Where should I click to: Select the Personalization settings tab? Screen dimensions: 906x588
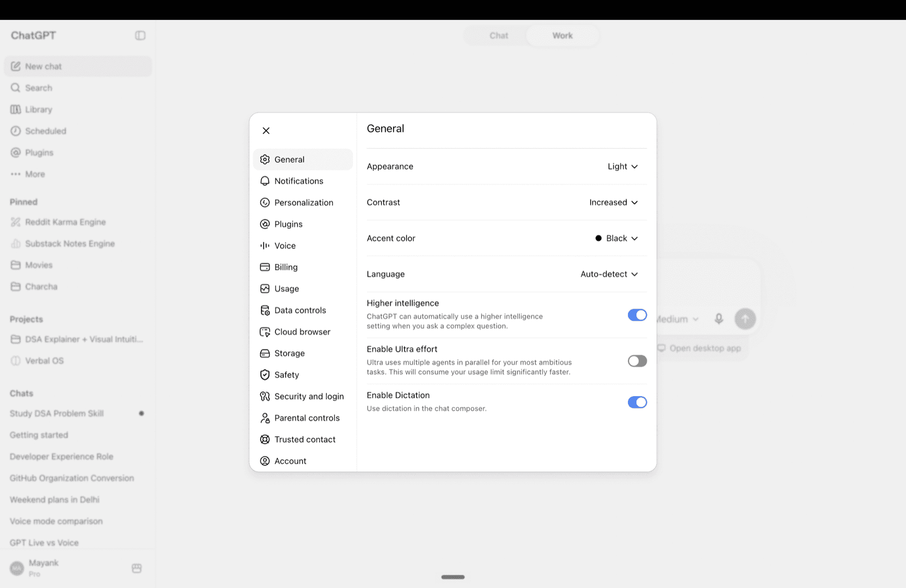pos(303,203)
